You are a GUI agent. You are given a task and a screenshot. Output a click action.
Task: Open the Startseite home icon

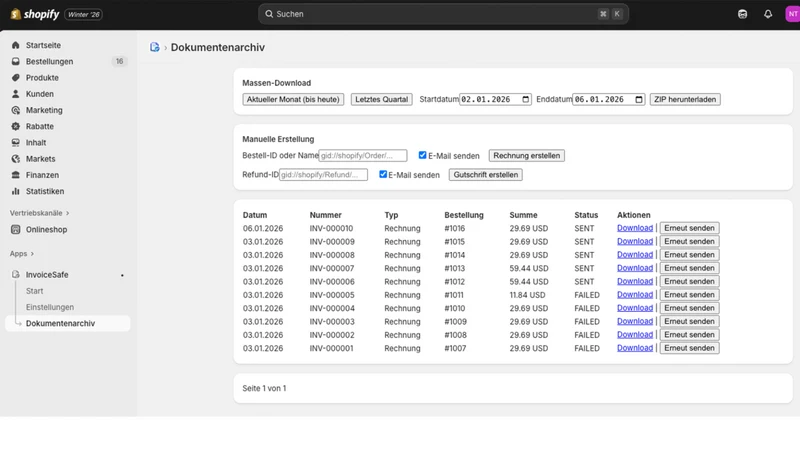point(16,45)
